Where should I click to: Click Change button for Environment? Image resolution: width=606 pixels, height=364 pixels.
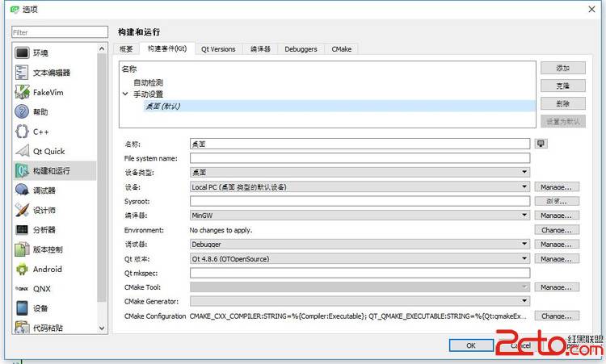557,230
